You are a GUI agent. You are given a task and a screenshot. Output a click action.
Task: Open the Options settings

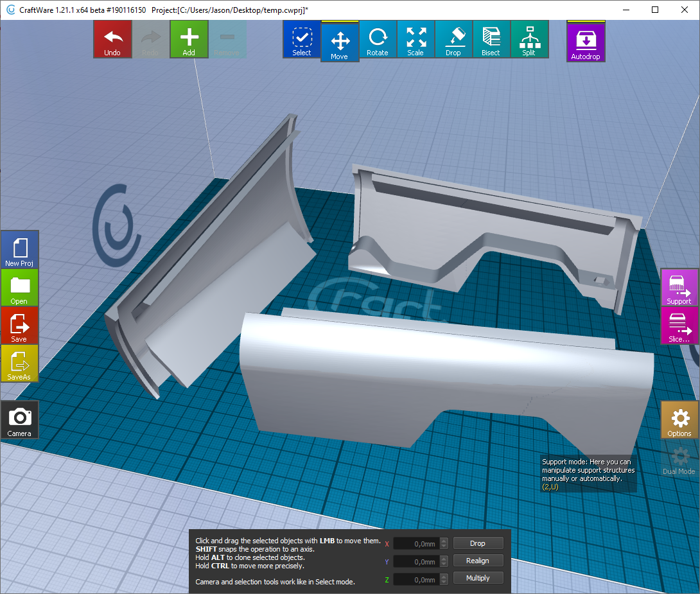pyautogui.click(x=679, y=420)
